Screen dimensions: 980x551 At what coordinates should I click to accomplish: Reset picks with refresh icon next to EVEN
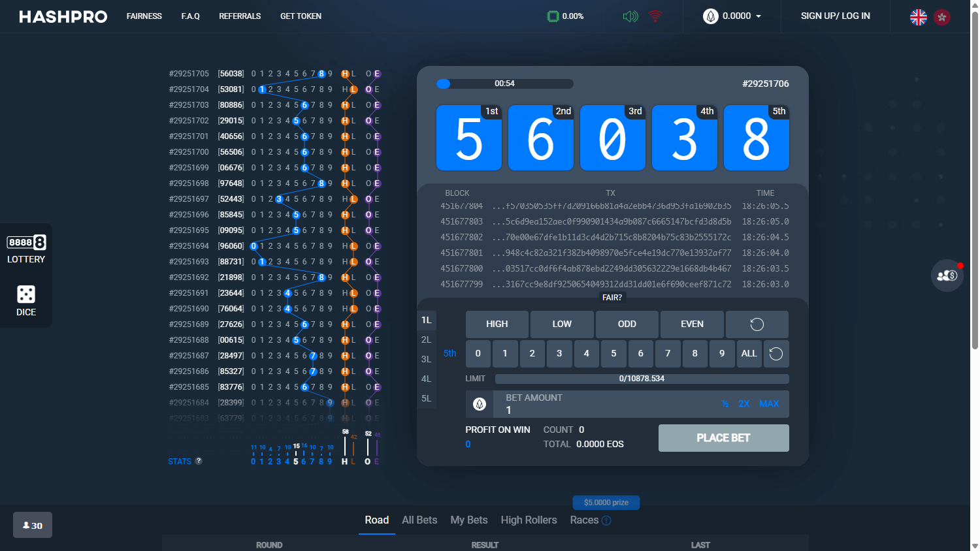(757, 324)
